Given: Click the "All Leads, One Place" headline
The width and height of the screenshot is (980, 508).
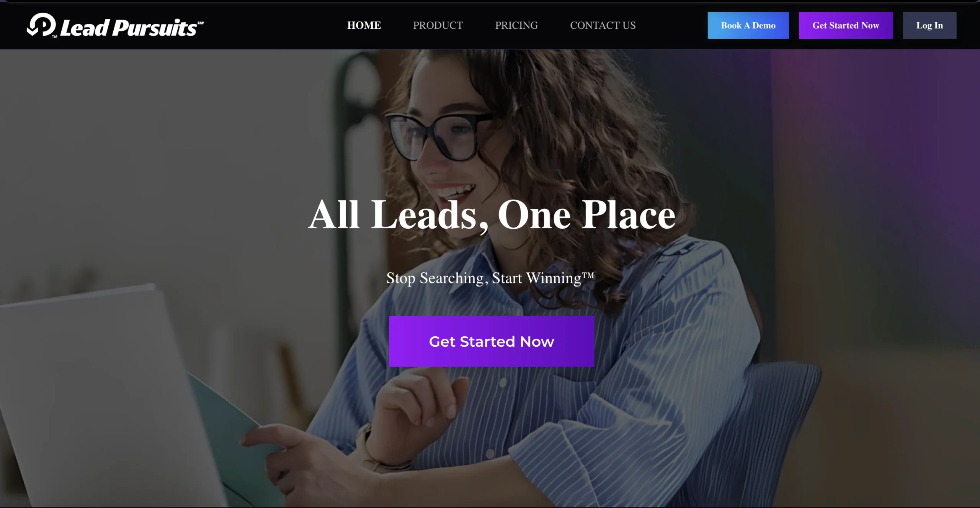Looking at the screenshot, I should [x=492, y=215].
